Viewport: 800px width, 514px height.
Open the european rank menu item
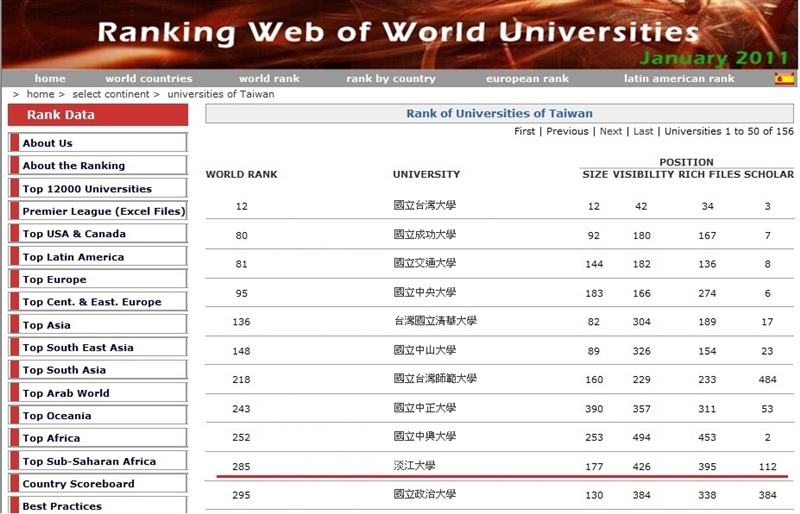(x=526, y=79)
